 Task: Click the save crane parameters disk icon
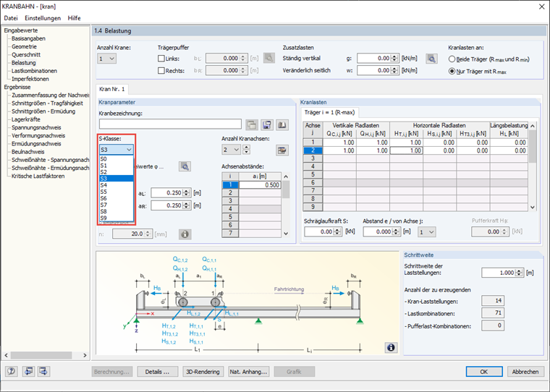click(267, 125)
